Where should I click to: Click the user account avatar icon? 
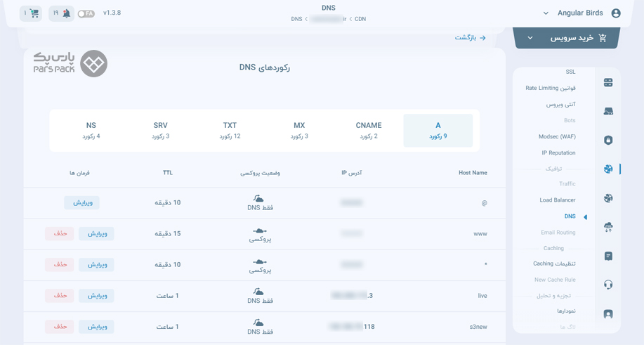click(x=616, y=13)
